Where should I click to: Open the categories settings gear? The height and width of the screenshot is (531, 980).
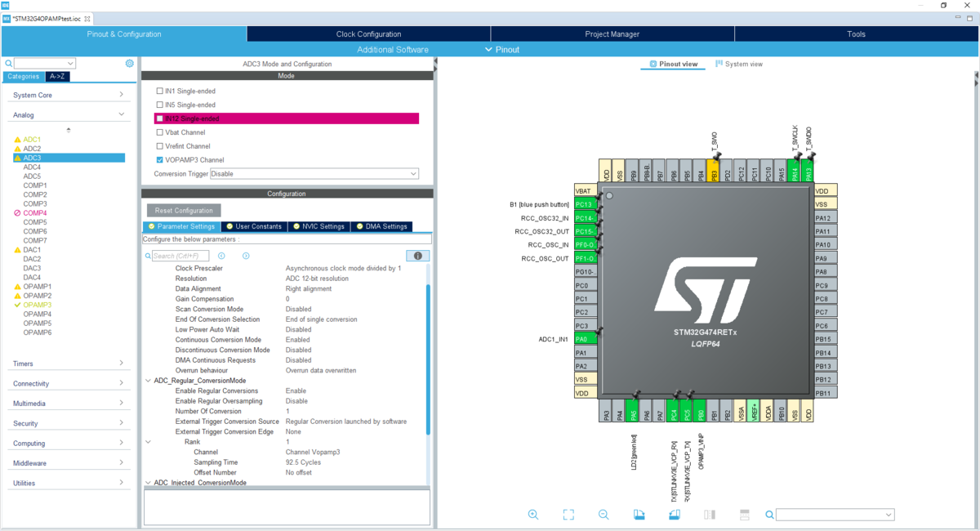[129, 63]
